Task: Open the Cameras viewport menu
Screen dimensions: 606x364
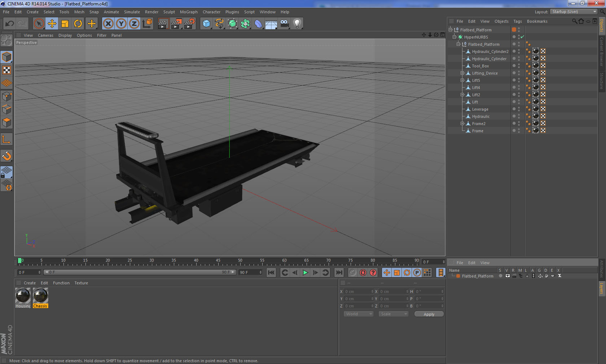Action: pos(45,35)
